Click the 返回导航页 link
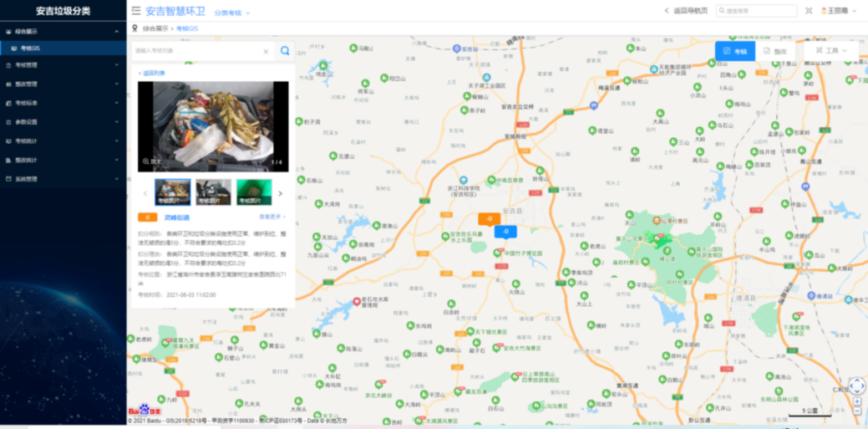Viewport: 868px width, 429px height. click(x=686, y=11)
